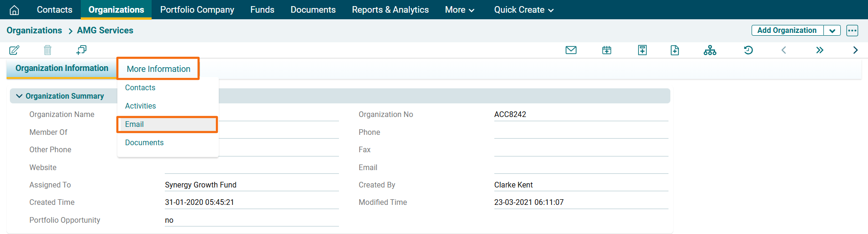Collapse the Organization Summary section

pyautogui.click(x=19, y=96)
